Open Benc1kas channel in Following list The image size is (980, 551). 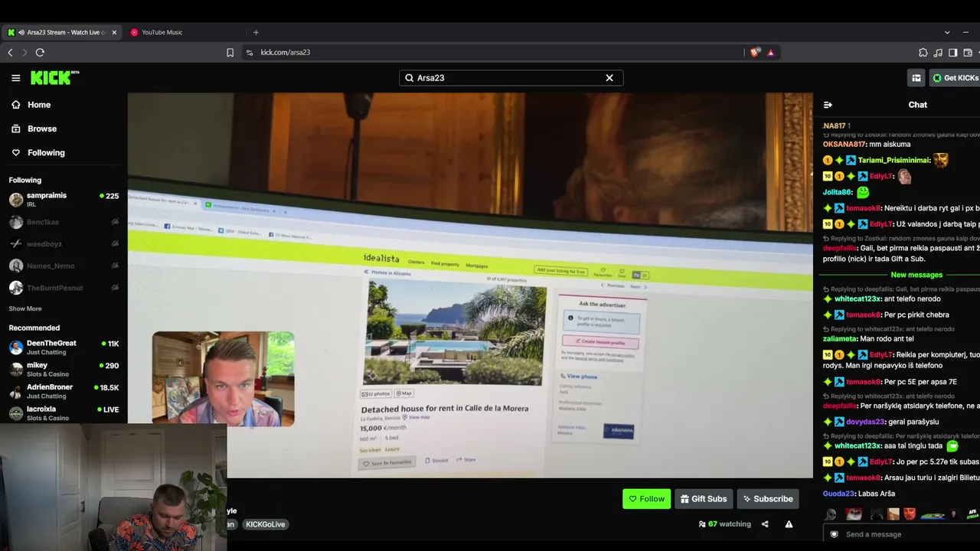(x=64, y=222)
